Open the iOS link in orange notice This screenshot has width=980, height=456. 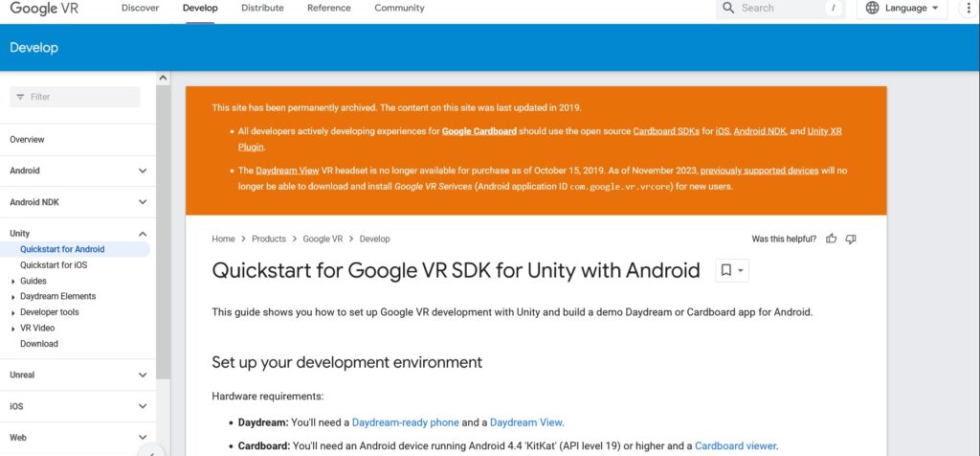point(723,131)
